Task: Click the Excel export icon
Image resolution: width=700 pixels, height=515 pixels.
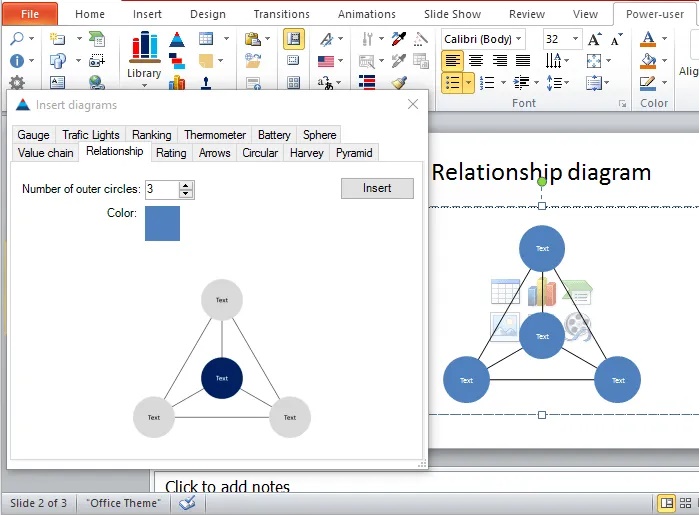Action: [97, 39]
